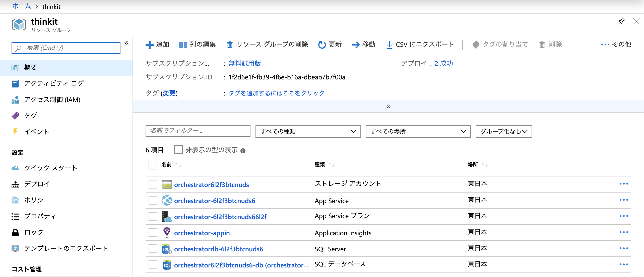The image size is (644, 277).
Task: Collapse the left sidebar with the double arrow
Action: pos(126,43)
